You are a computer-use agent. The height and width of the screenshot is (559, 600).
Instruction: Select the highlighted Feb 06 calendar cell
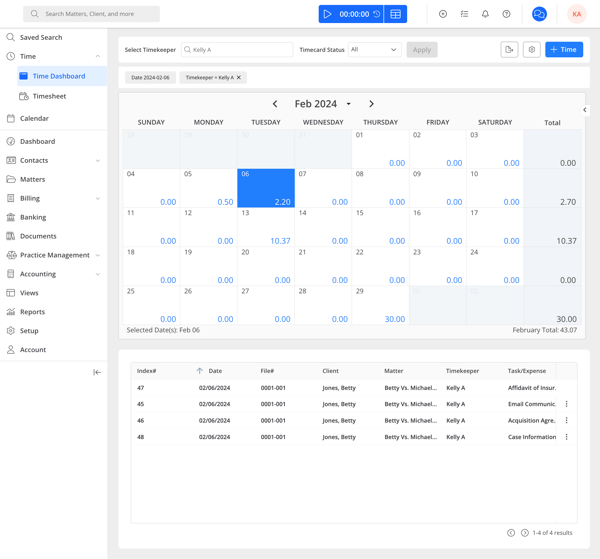click(x=266, y=188)
